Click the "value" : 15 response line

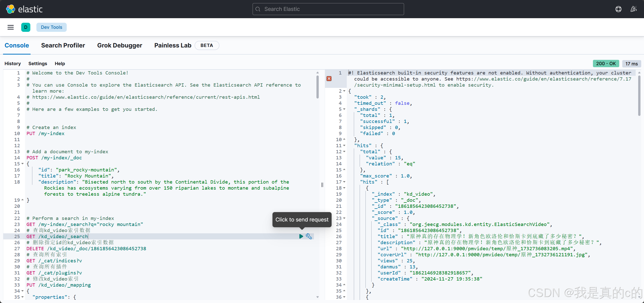[x=384, y=158]
